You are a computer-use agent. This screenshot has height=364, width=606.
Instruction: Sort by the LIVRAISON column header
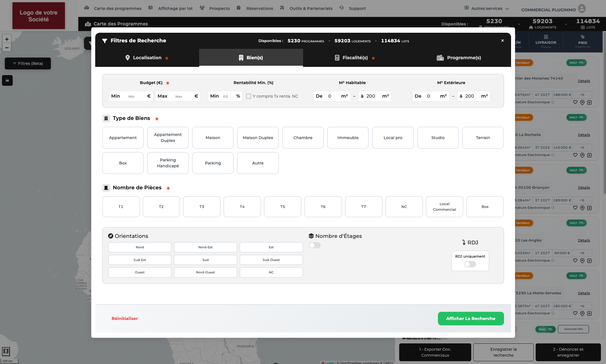(x=546, y=42)
